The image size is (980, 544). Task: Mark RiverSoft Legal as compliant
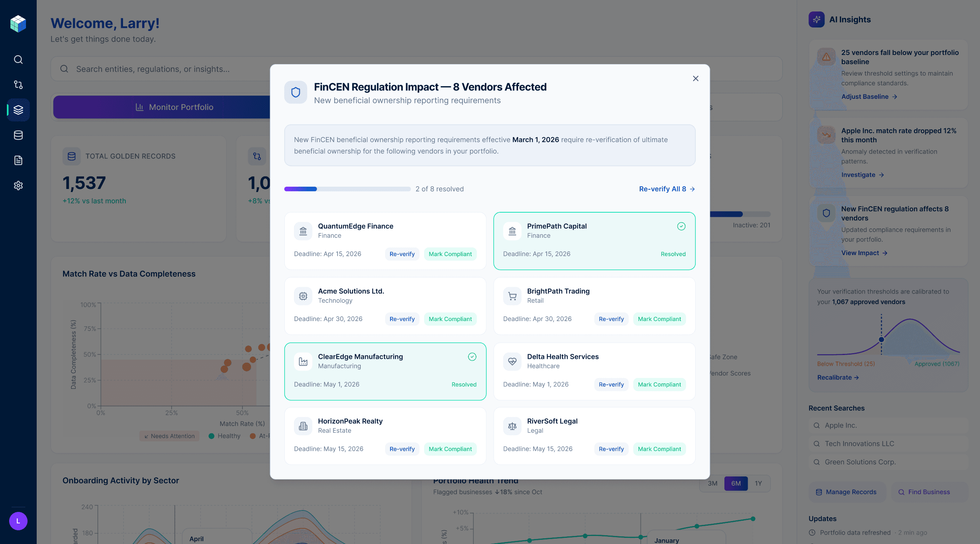659,449
